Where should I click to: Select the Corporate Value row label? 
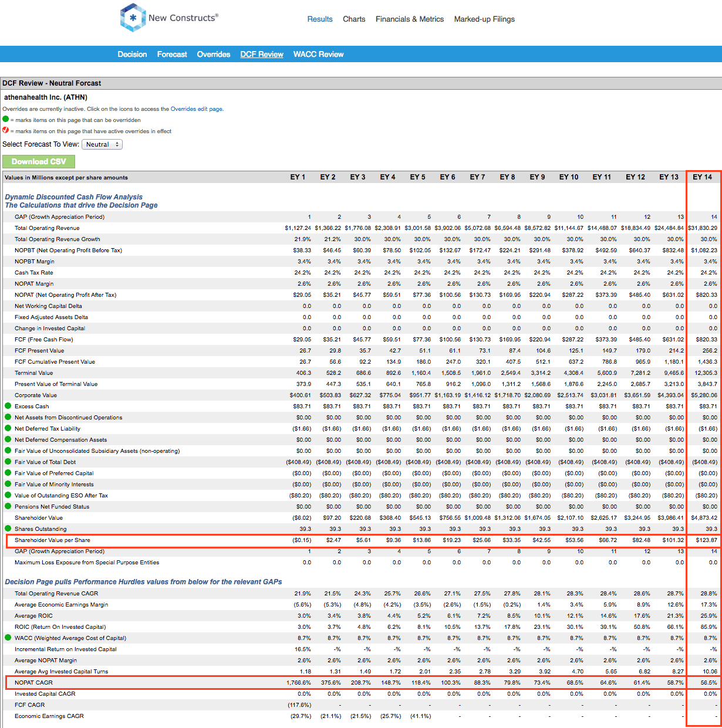click(36, 395)
